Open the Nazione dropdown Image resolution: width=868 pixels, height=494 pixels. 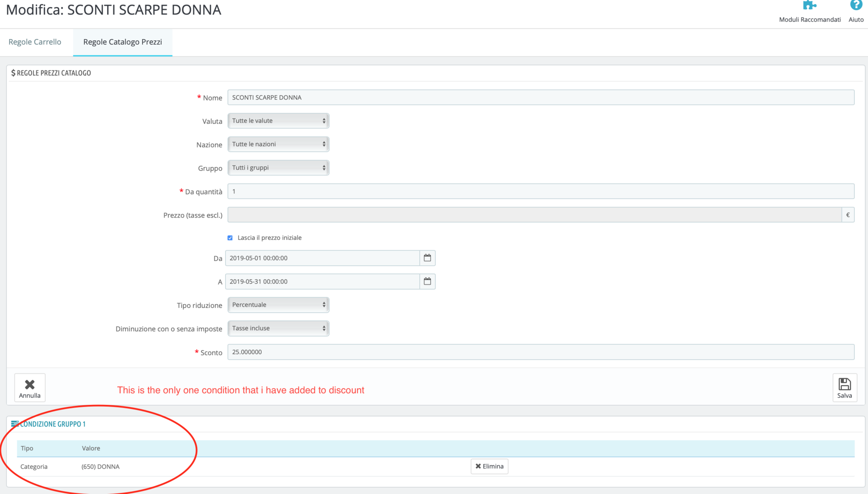278,144
